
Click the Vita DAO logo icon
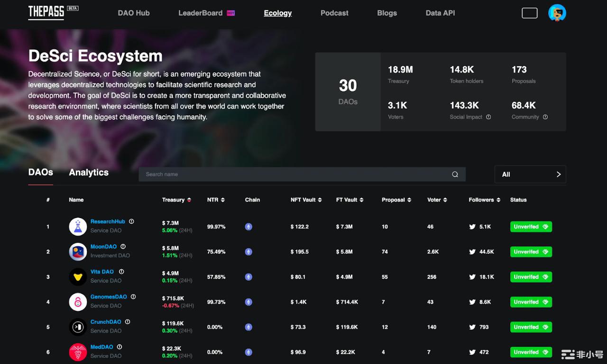click(x=78, y=277)
